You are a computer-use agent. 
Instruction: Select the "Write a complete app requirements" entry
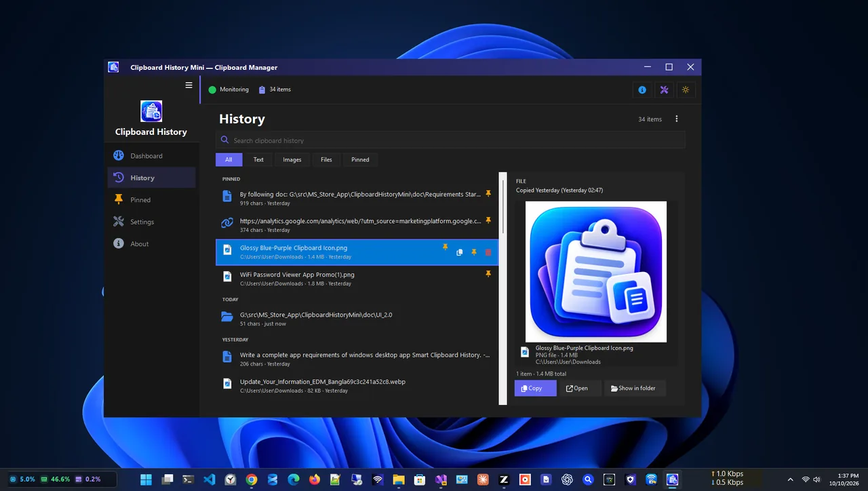pos(357,359)
